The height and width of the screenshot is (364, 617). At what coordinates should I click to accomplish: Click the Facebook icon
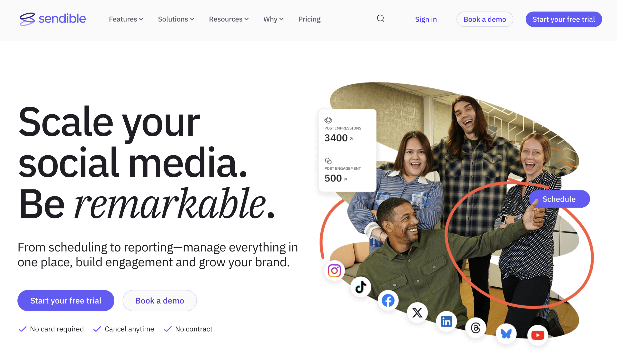(x=388, y=300)
